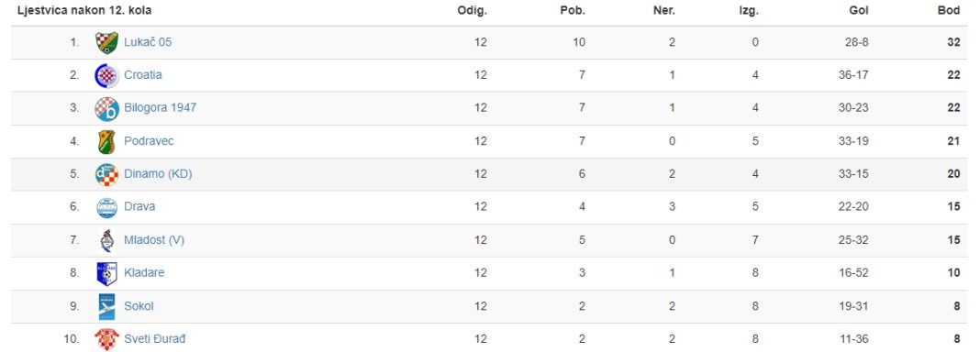Click the Drava club logo

106,208
